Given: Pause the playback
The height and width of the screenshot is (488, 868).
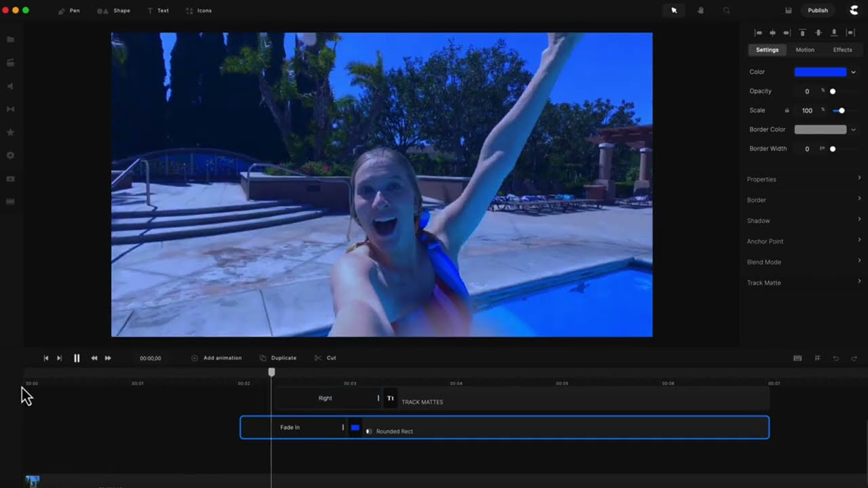Looking at the screenshot, I should (77, 358).
